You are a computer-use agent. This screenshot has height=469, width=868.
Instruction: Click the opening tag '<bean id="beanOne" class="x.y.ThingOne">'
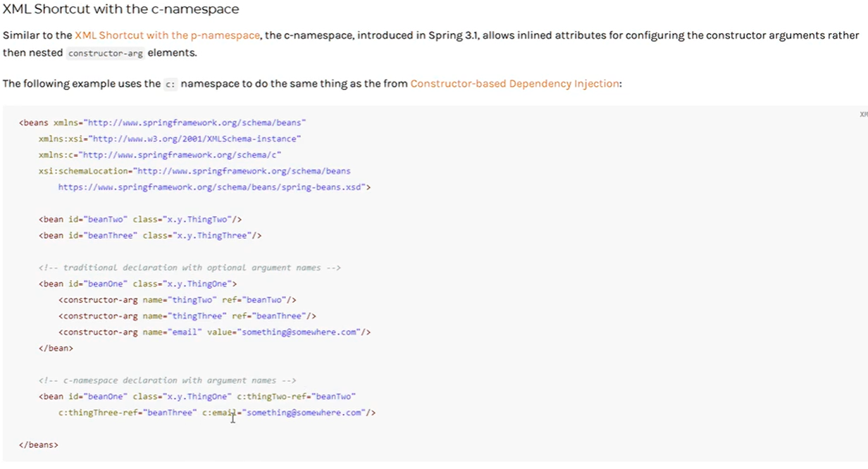pos(138,284)
